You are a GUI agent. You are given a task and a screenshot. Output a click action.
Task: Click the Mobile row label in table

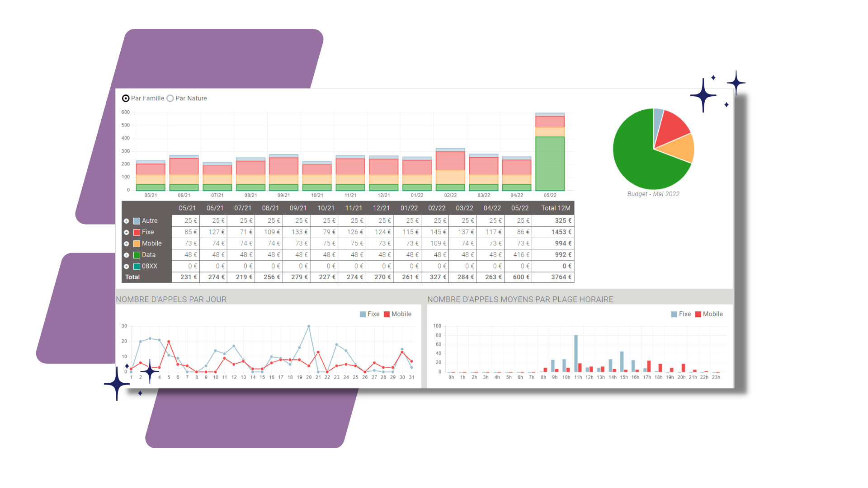point(152,244)
